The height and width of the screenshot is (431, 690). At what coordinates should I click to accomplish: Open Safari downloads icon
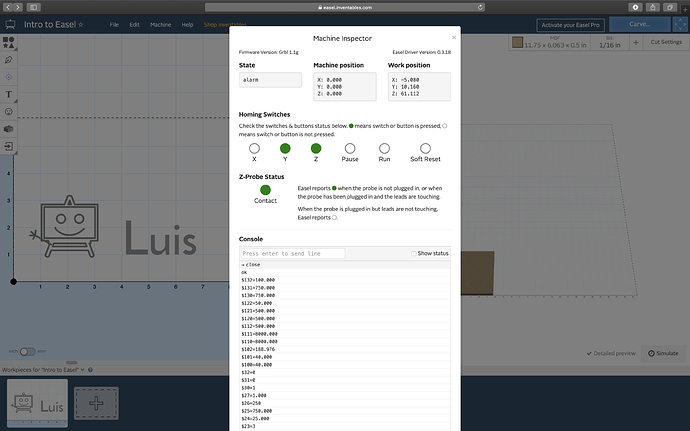[635, 7]
